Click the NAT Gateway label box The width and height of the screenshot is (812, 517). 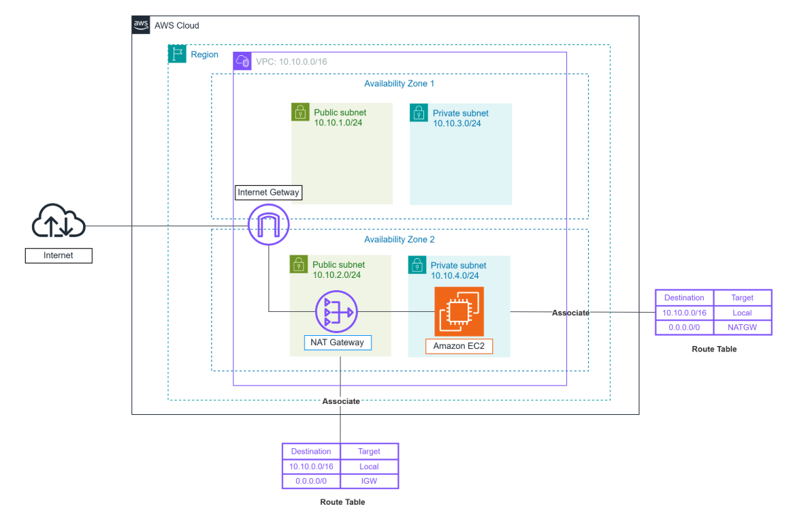point(338,343)
